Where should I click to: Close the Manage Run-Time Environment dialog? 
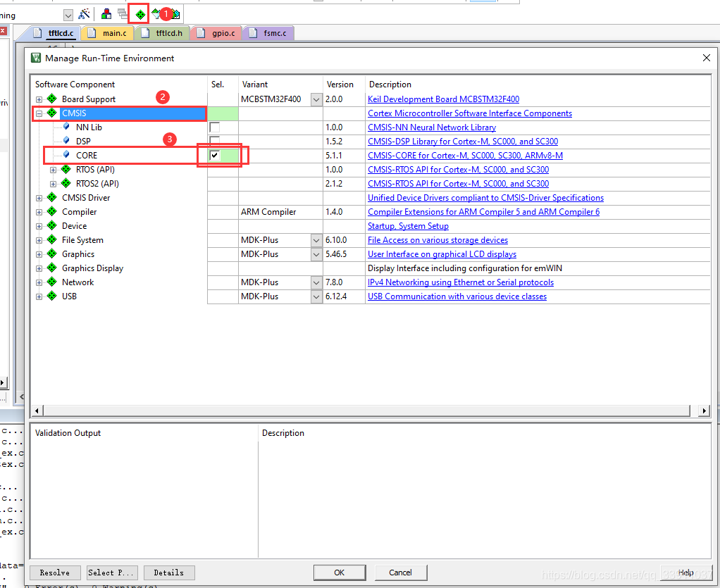[x=706, y=58]
